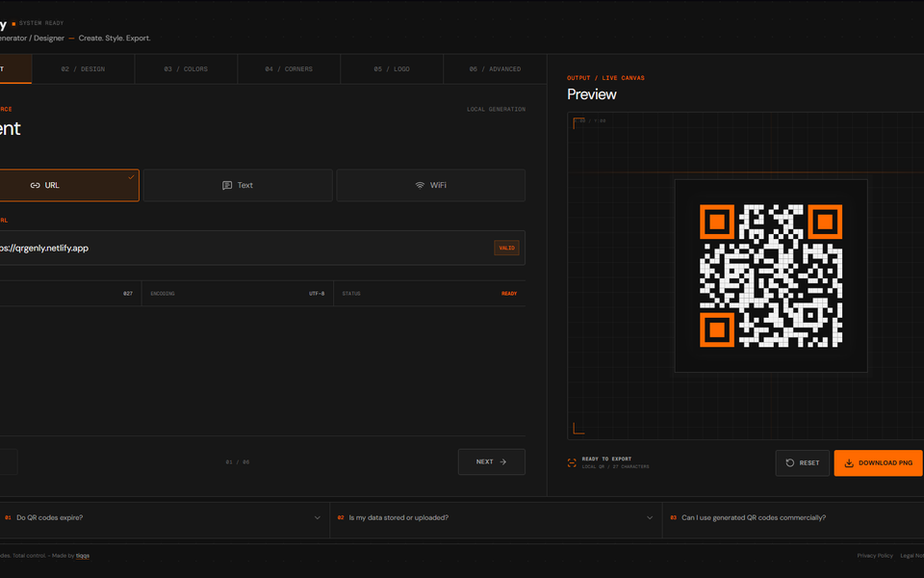Image resolution: width=924 pixels, height=578 pixels.
Task: Choose the WiFi content type
Action: click(431, 185)
